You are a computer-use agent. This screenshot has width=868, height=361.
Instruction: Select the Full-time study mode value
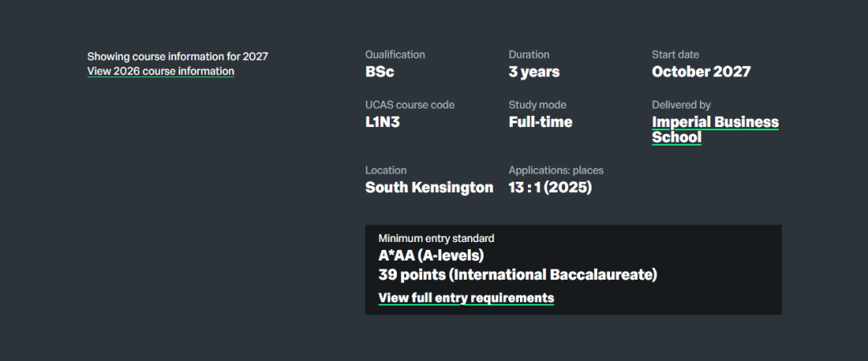coord(540,122)
